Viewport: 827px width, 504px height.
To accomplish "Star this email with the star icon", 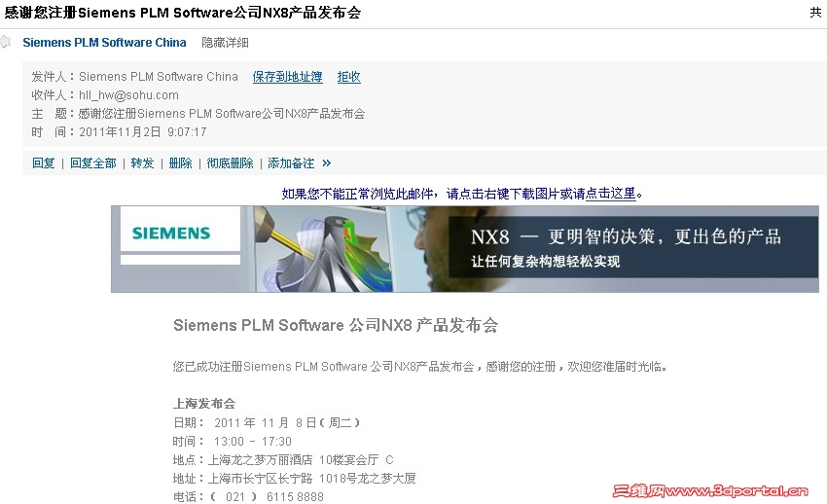I will click(x=5, y=42).
